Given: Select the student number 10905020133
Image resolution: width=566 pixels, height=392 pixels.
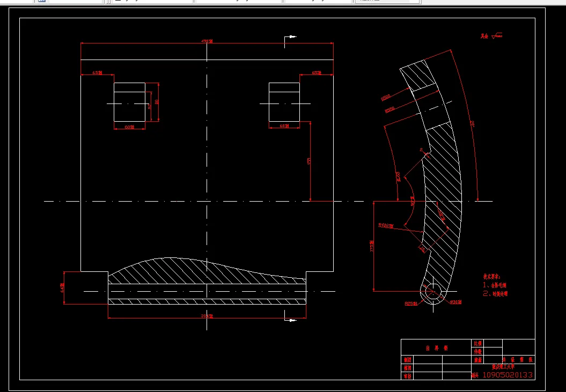Looking at the screenshot, I should click(x=508, y=375).
